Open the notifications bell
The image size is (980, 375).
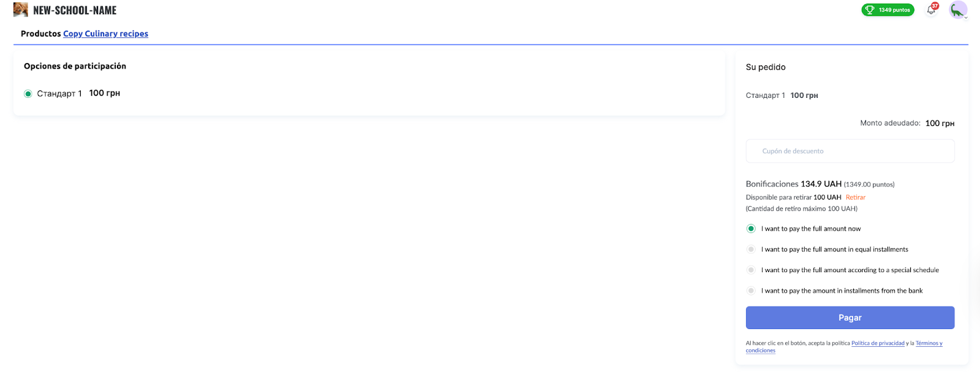pos(930,10)
